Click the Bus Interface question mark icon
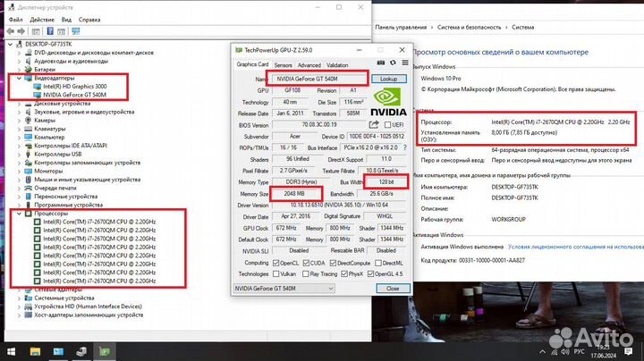Viewport: 644px width, 361px height. click(x=405, y=147)
